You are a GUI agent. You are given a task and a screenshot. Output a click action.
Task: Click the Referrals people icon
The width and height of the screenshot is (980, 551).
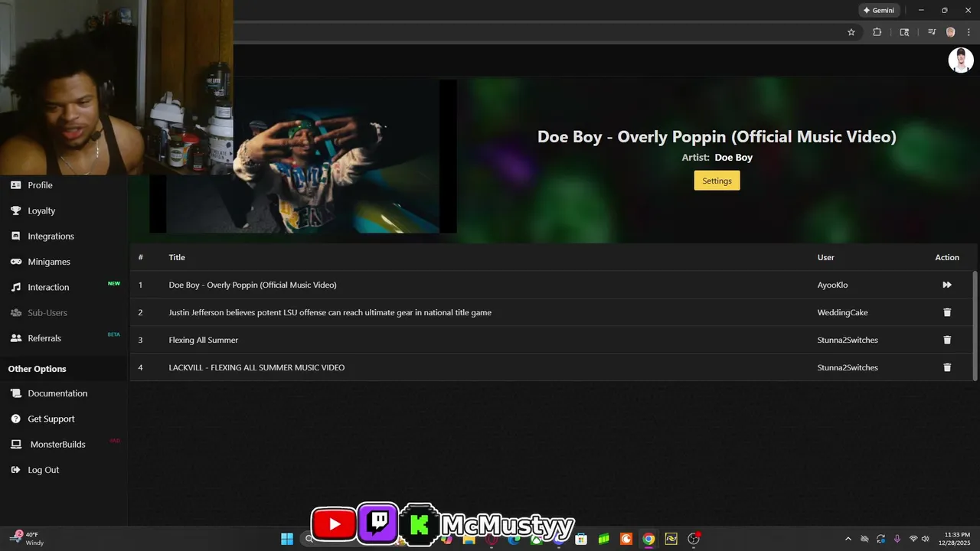point(15,338)
